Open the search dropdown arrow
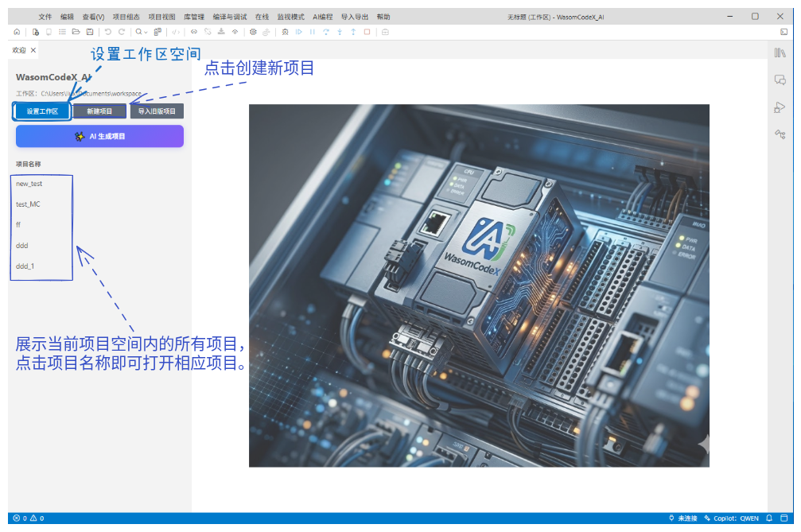The height and width of the screenshot is (532, 801). click(146, 32)
